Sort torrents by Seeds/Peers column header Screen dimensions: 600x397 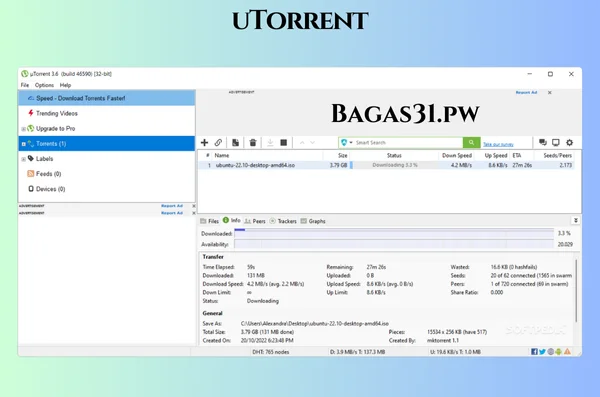(x=554, y=155)
